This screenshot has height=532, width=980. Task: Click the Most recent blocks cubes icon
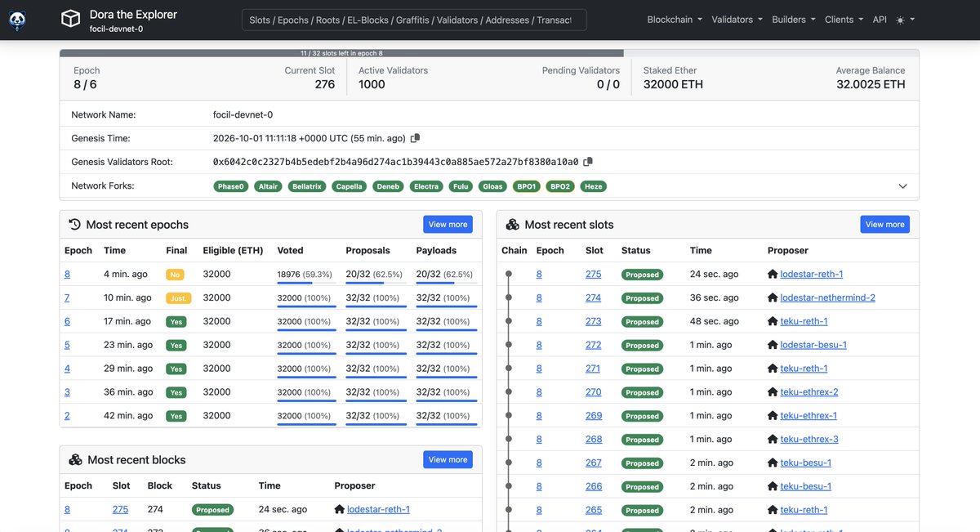[75, 459]
